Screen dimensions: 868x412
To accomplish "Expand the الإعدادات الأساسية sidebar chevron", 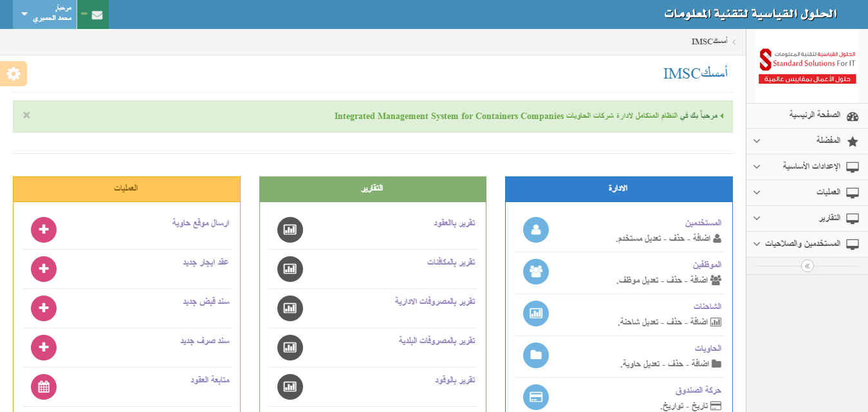I will (x=757, y=167).
